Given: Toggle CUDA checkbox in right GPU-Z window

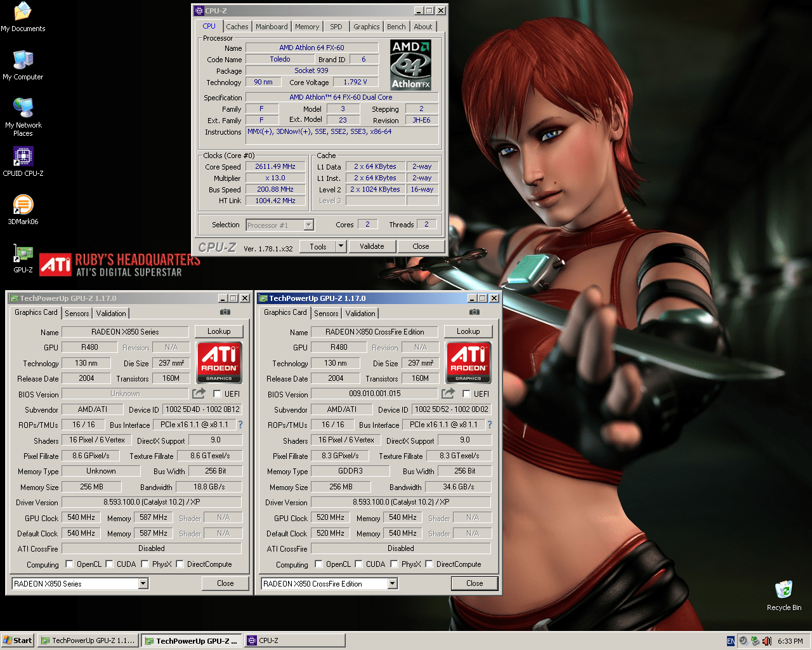Looking at the screenshot, I should [358, 564].
